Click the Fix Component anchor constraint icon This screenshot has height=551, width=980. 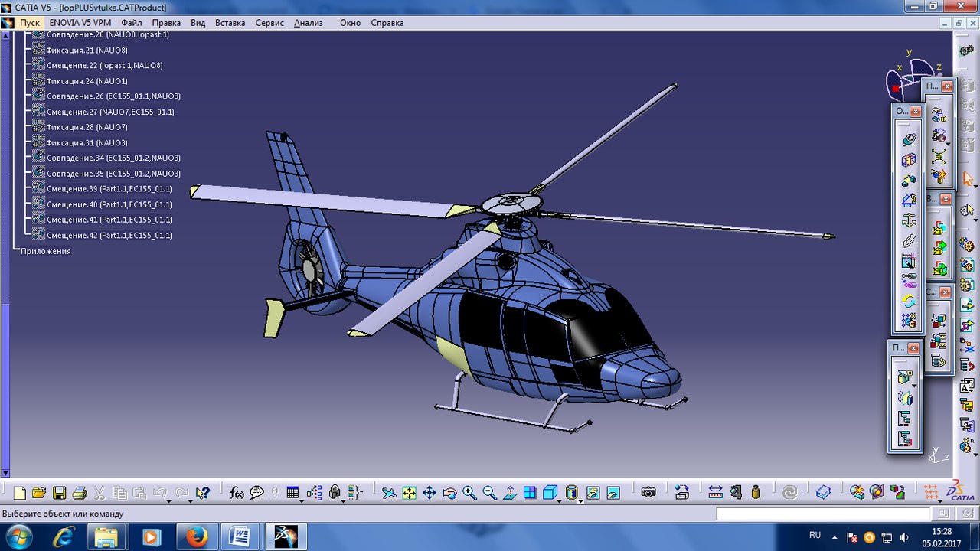[x=909, y=220]
